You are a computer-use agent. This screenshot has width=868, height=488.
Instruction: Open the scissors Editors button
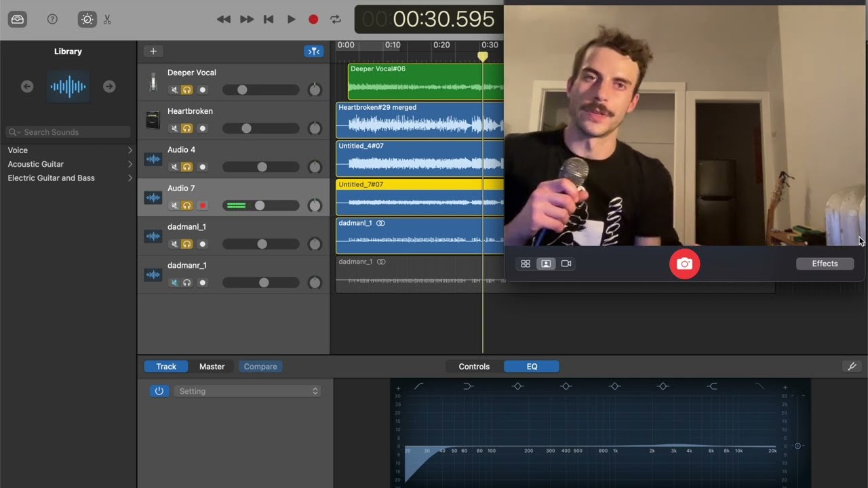click(x=107, y=20)
